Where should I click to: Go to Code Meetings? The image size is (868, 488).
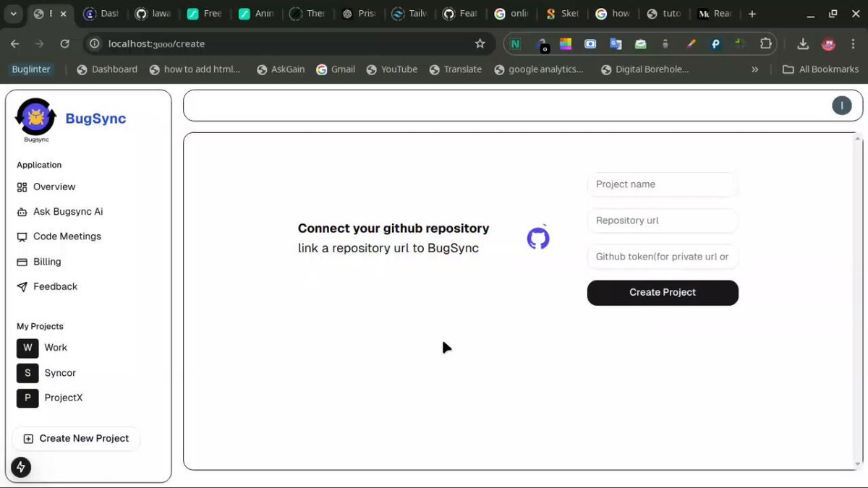click(x=59, y=236)
